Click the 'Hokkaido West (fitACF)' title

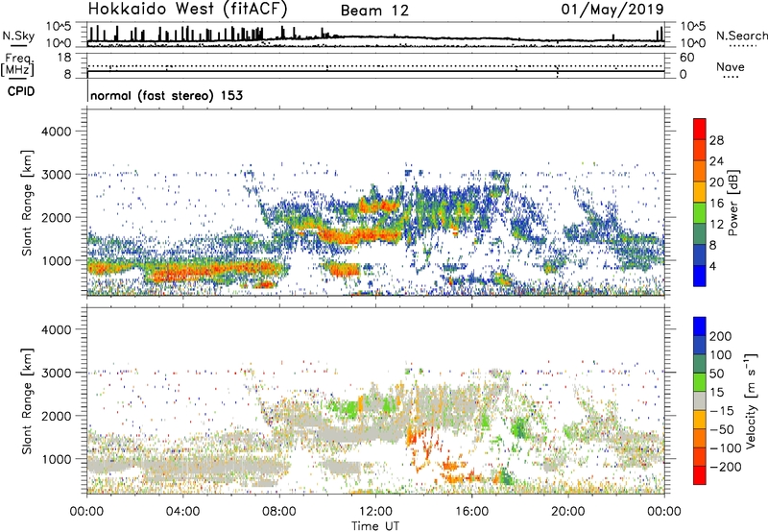coord(187,10)
